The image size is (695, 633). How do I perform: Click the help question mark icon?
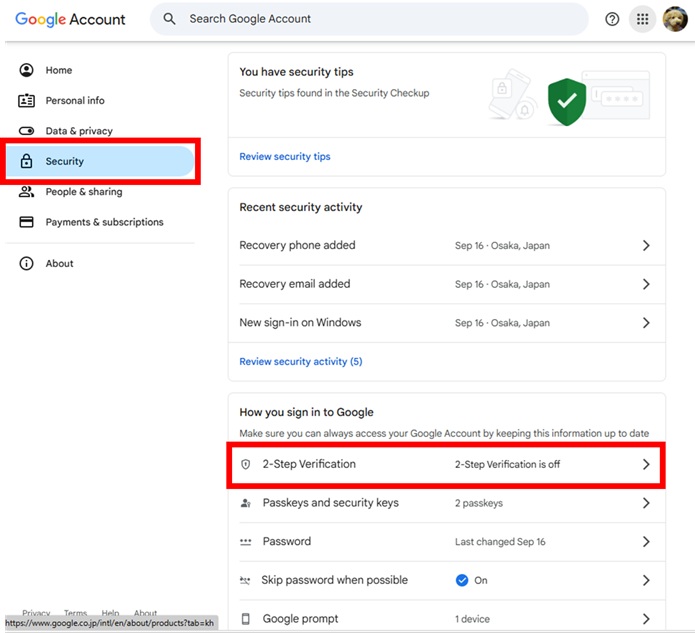(x=613, y=19)
